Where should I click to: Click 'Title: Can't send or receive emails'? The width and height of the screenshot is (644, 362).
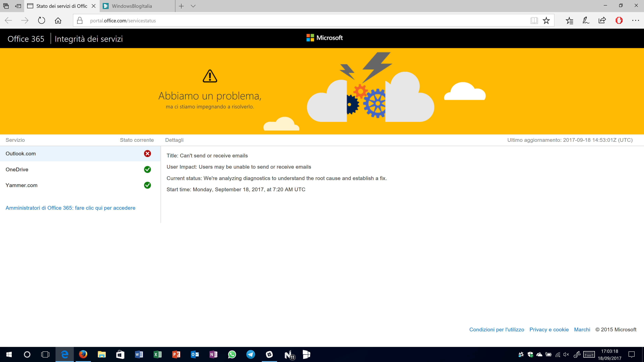[x=207, y=156]
